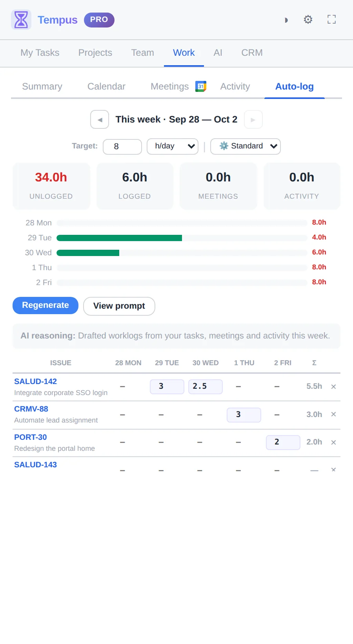Viewport: 353px width, 644px height.
Task: Edit CRMV-88 Thursday hours field
Action: coord(244,415)
